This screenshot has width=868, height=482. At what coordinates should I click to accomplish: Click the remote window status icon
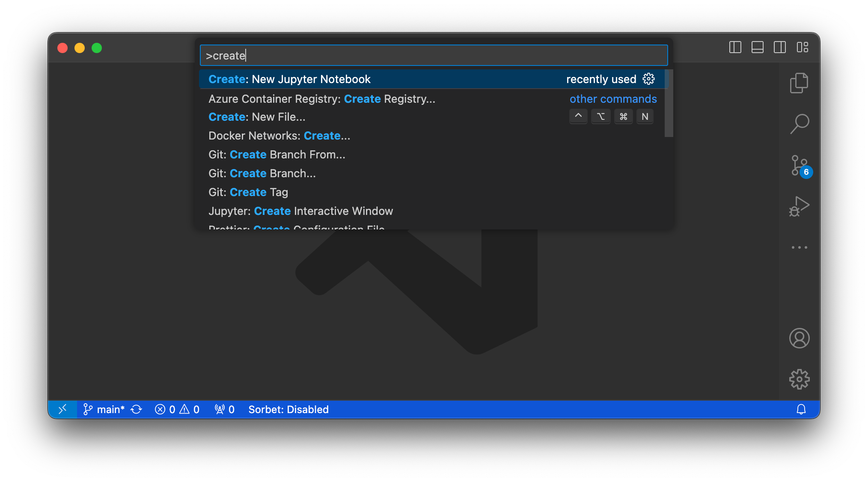(62, 410)
